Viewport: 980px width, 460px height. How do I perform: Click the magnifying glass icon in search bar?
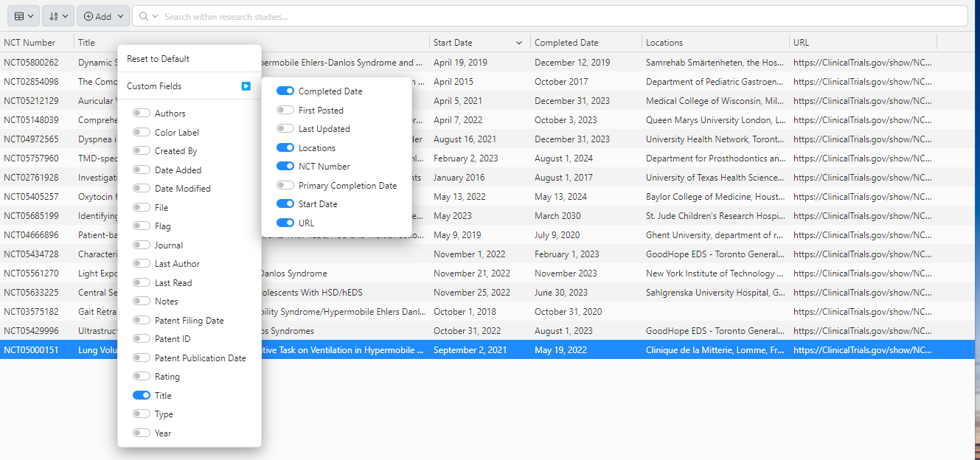click(145, 15)
